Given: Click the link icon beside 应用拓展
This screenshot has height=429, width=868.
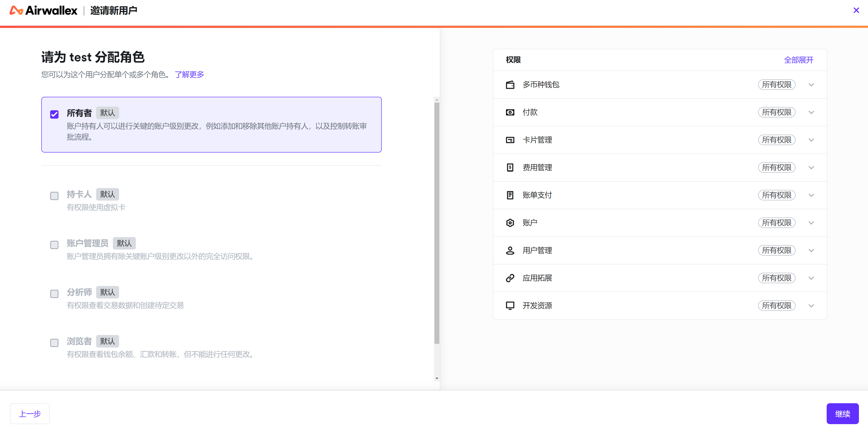Looking at the screenshot, I should point(510,278).
